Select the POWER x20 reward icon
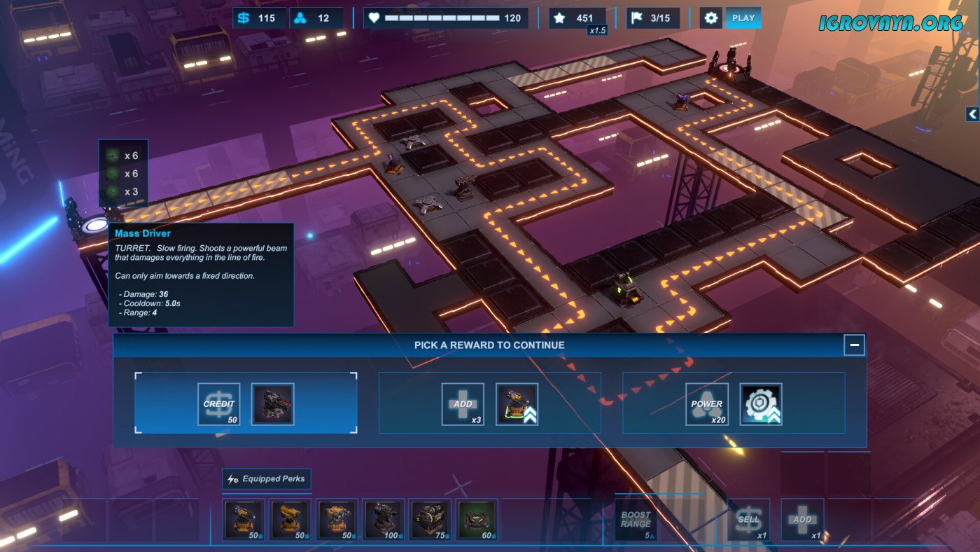 (x=707, y=404)
